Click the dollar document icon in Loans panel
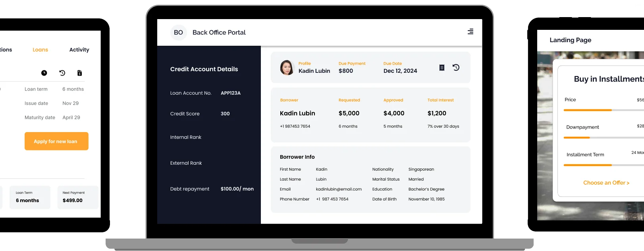 tap(80, 73)
